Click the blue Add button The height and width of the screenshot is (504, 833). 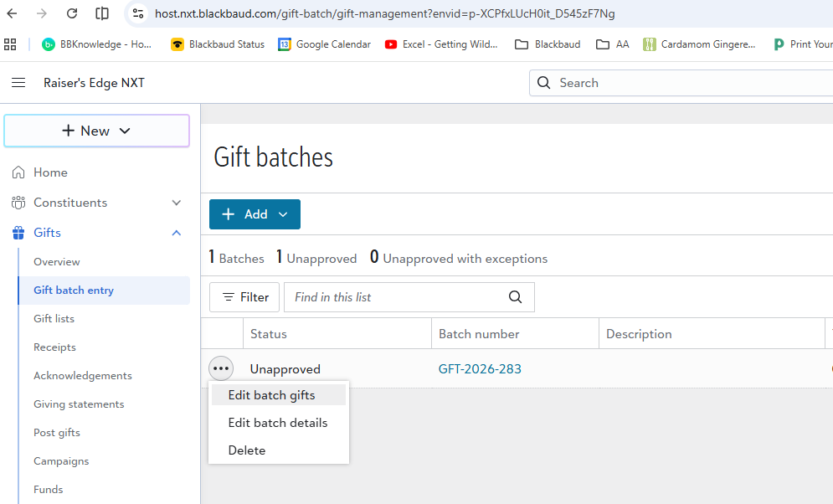(x=255, y=214)
